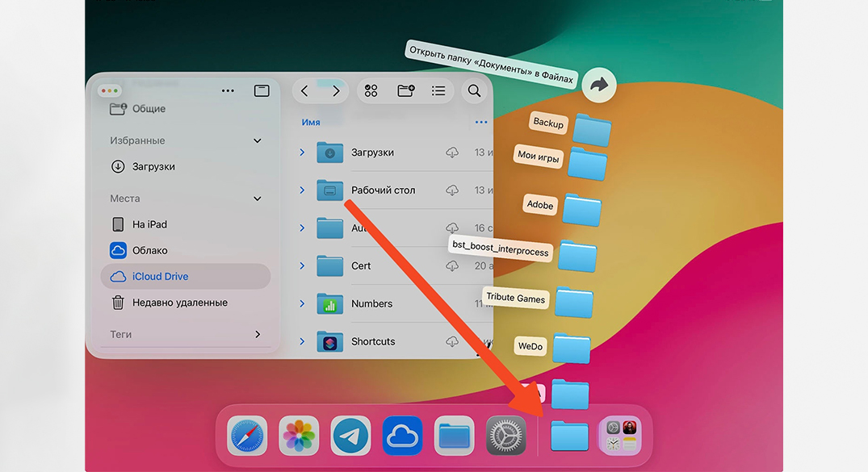Viewport: 868px width, 472px height.
Task: Open list view options icon
Action: coord(438,91)
